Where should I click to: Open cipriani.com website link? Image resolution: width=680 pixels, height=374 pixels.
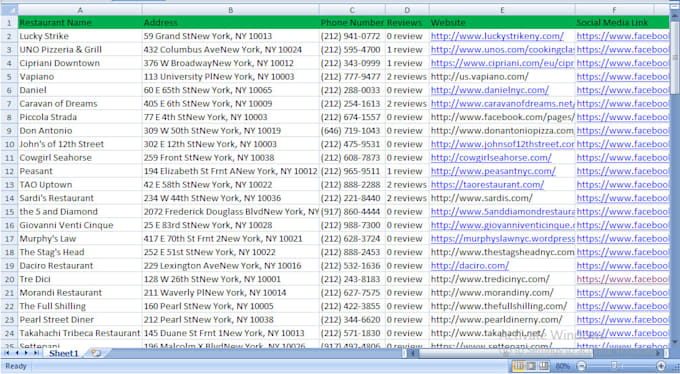click(502, 63)
